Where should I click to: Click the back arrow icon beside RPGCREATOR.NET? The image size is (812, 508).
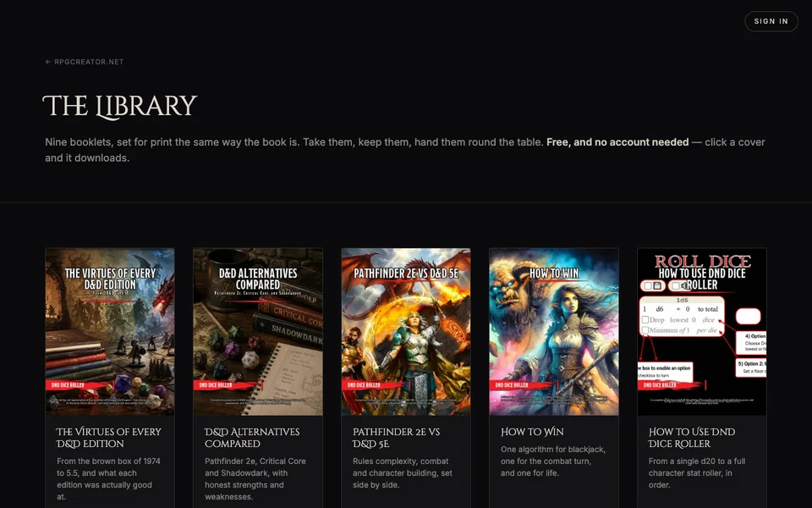click(48, 62)
